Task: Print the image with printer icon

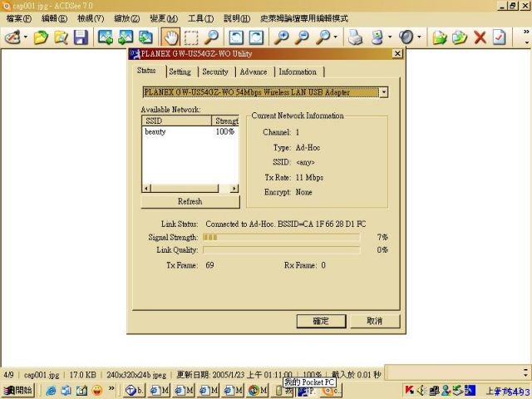Action: (x=356, y=37)
